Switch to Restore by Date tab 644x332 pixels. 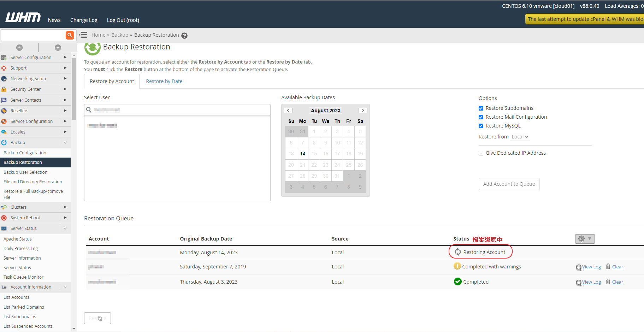tap(164, 81)
